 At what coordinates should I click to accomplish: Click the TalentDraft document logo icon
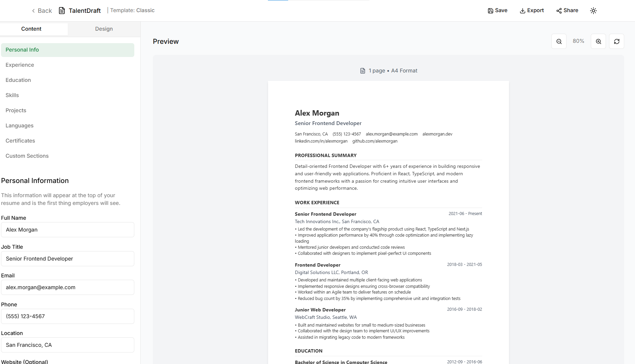coord(62,11)
